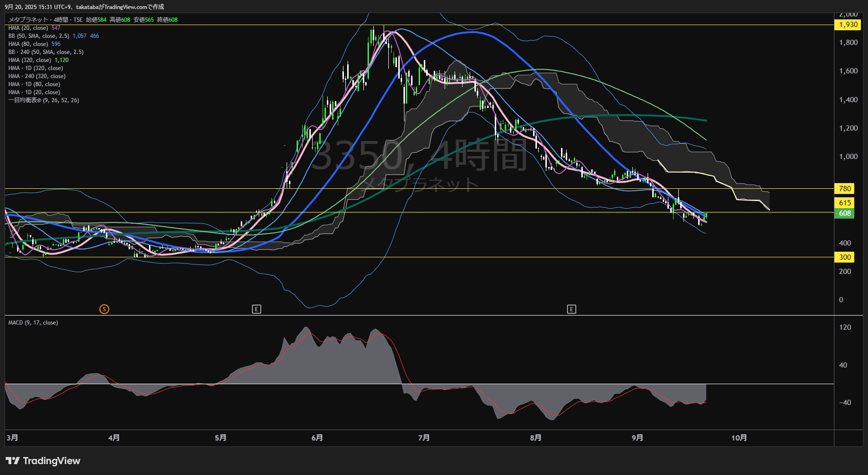Click the 120 MACD axis label

coord(845,327)
